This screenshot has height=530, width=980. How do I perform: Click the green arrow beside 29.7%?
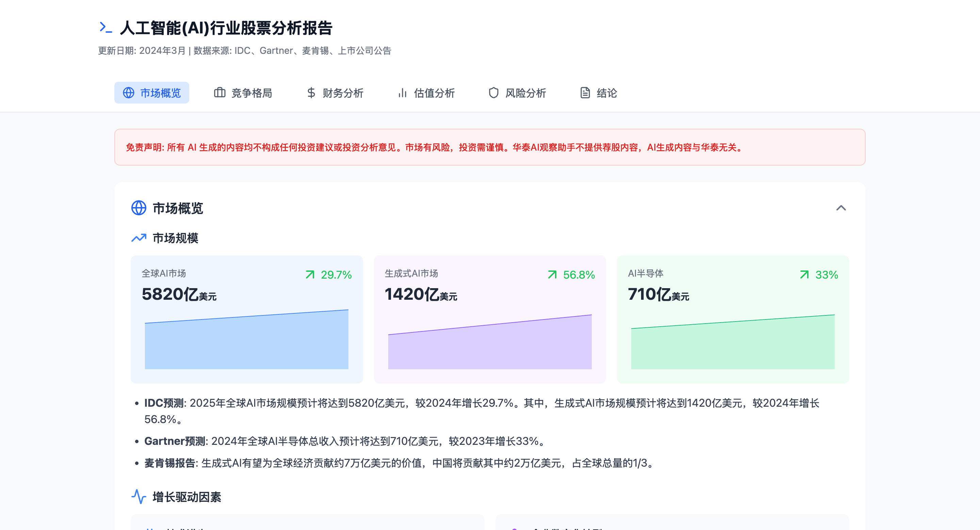(x=310, y=275)
